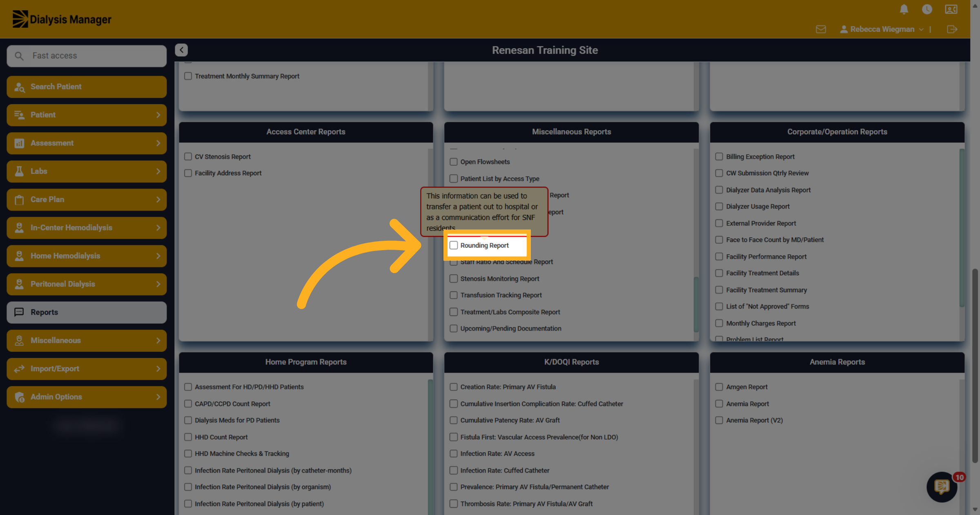Select the Transfusion Tracking Report
The height and width of the screenshot is (515, 980).
tap(454, 295)
